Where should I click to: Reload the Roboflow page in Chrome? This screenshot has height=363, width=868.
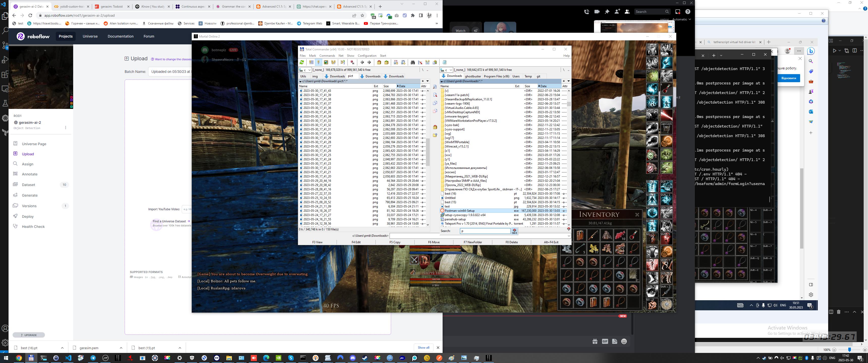tap(30, 15)
